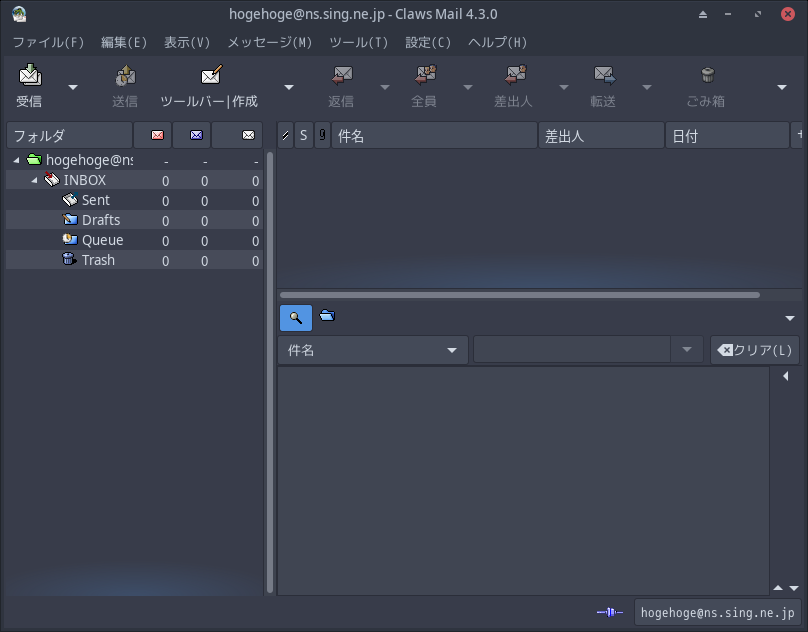Open the ツール(T) menu

[x=359, y=42]
